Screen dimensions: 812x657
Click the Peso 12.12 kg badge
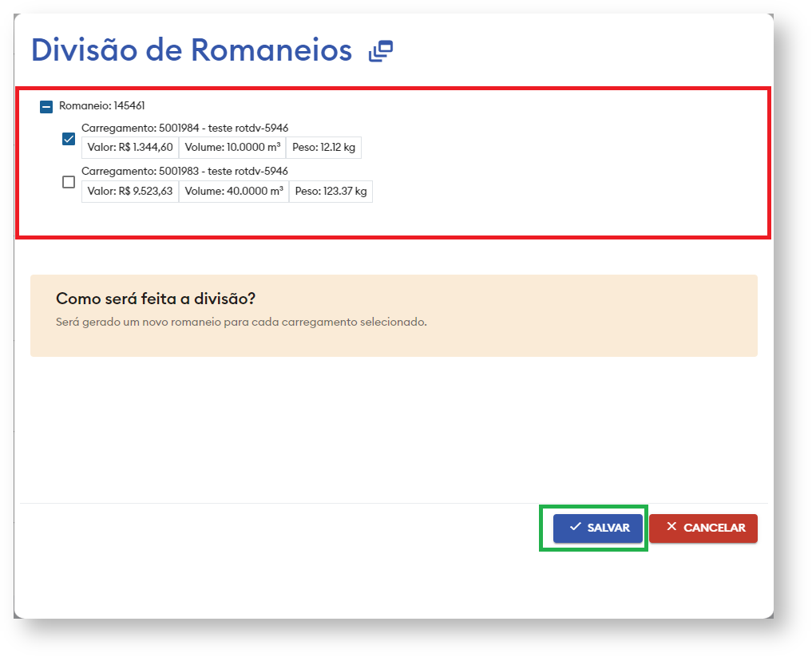(329, 147)
